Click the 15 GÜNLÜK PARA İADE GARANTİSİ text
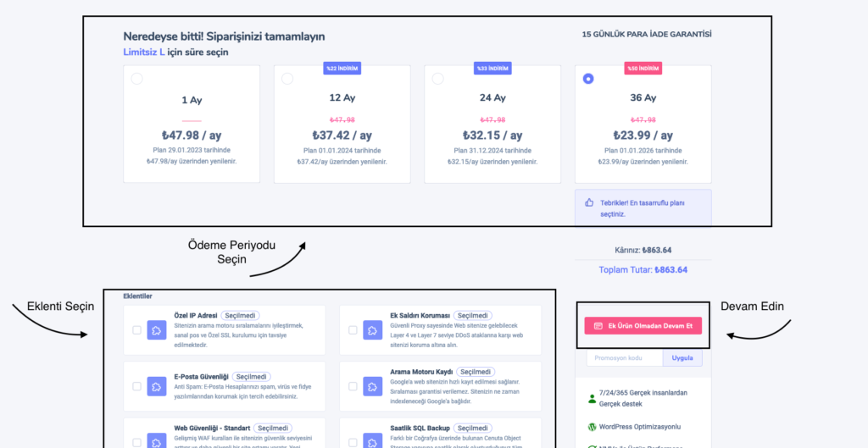 coord(647,34)
